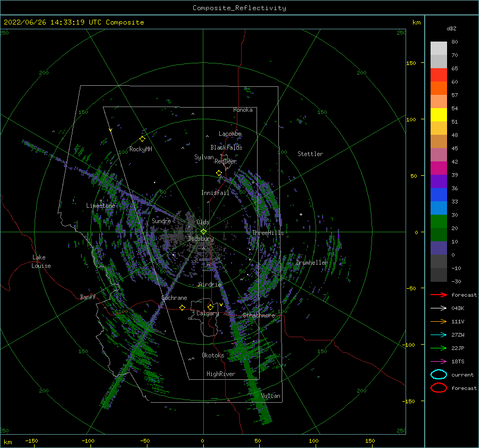
Task: Click yellow radar-site diamond at map center
Action: (x=203, y=232)
